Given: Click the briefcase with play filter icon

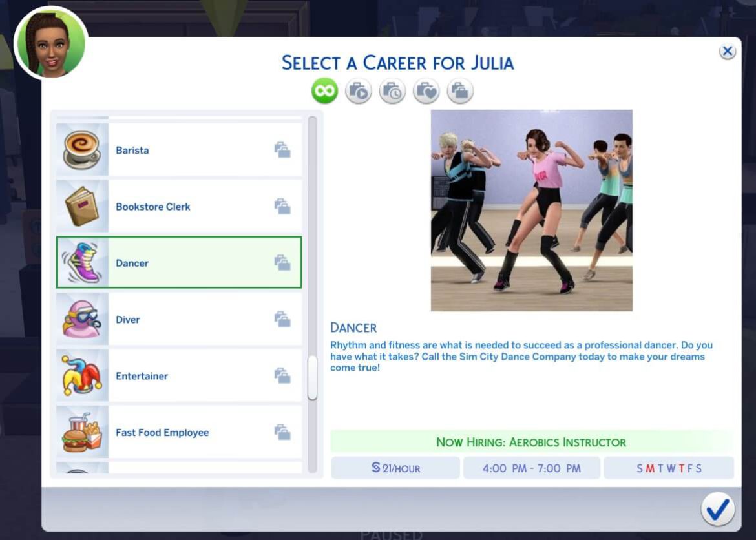Looking at the screenshot, I should pos(359,90).
